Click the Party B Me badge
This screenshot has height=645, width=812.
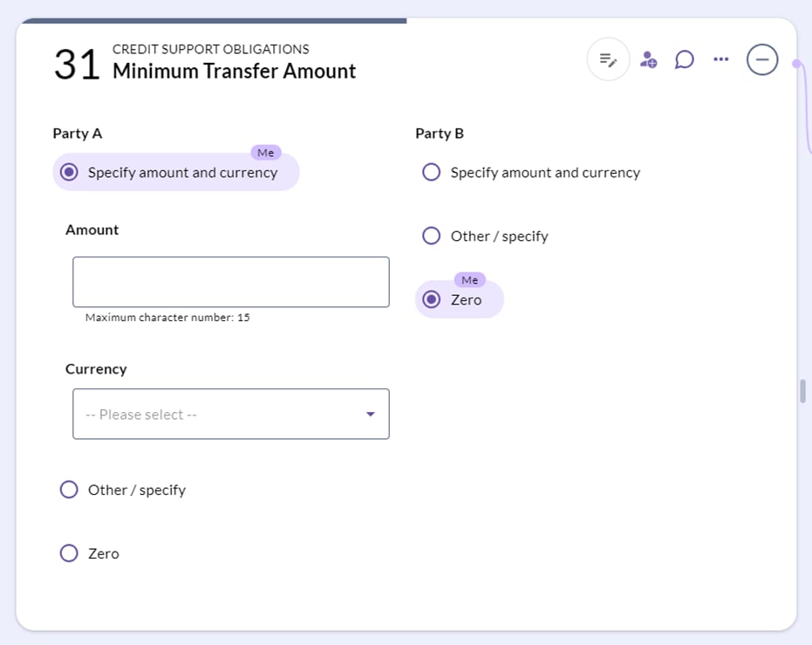pos(470,280)
